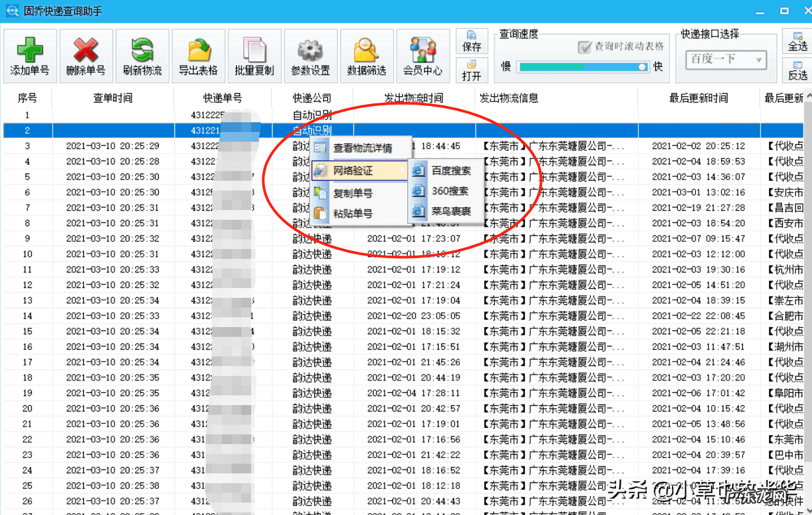Click the 查询速度 speed slider

coord(582,66)
